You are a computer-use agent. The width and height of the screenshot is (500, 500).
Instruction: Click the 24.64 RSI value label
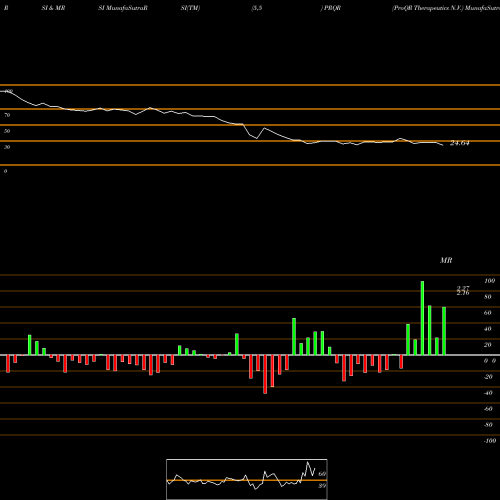point(460,143)
